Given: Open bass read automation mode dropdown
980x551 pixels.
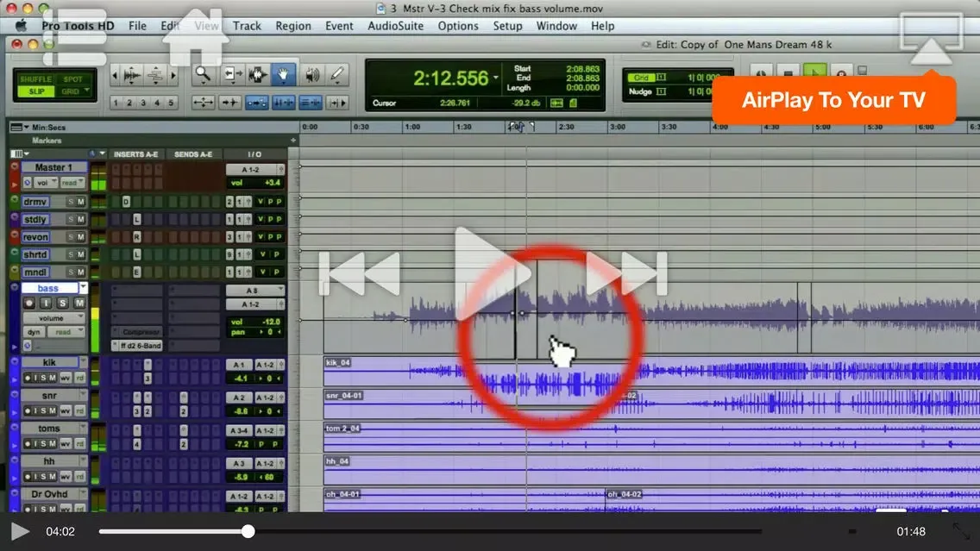Looking at the screenshot, I should [67, 332].
